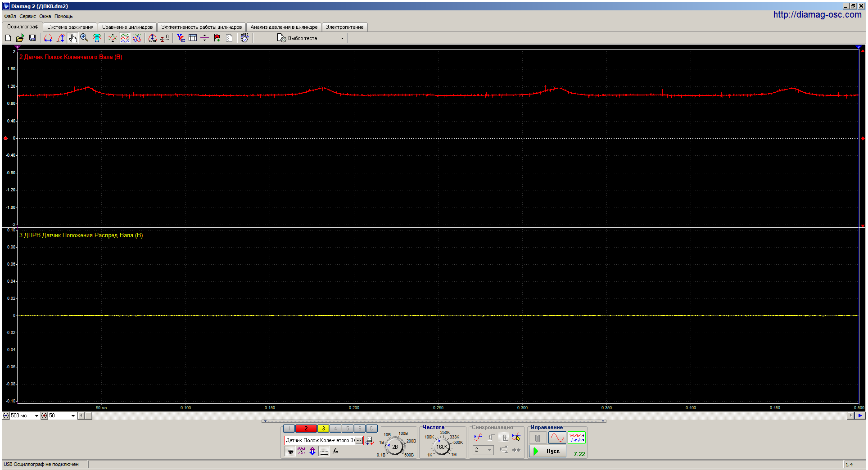Open the Файл menu
The width and height of the screenshot is (868, 470).
pyautogui.click(x=10, y=16)
